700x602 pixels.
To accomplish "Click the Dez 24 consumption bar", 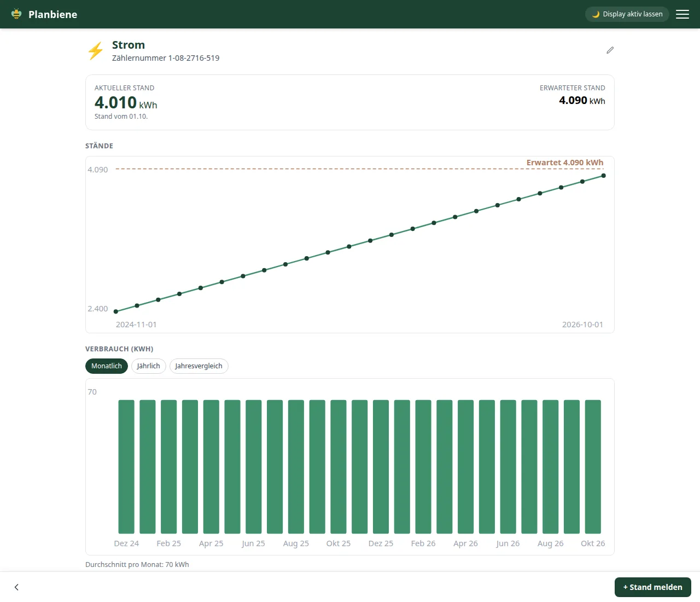I will [x=126, y=467].
